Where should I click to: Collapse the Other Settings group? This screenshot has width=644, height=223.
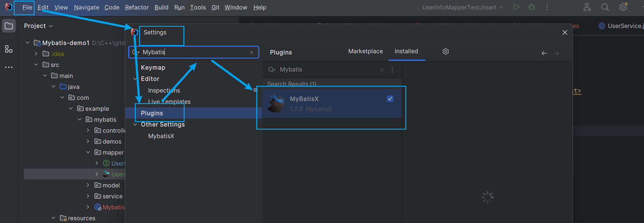tap(135, 124)
